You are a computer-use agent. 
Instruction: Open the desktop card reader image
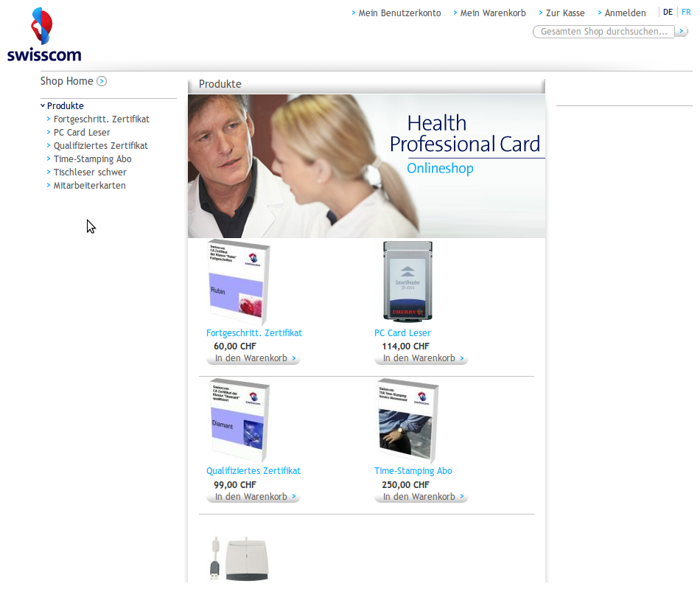coord(239,559)
